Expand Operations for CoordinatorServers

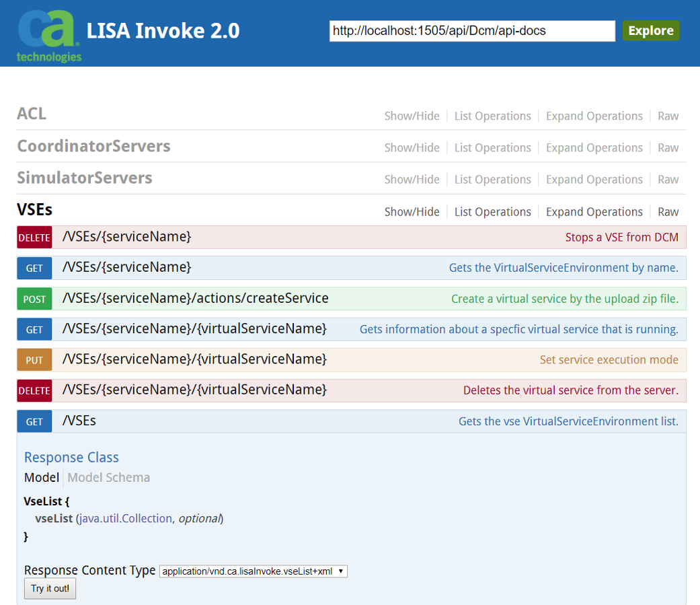(x=594, y=147)
